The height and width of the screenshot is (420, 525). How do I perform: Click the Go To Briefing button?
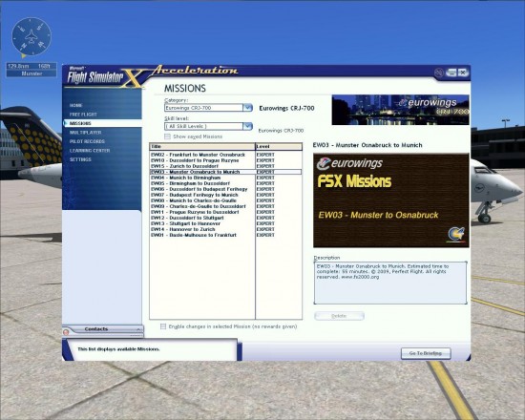pos(426,353)
